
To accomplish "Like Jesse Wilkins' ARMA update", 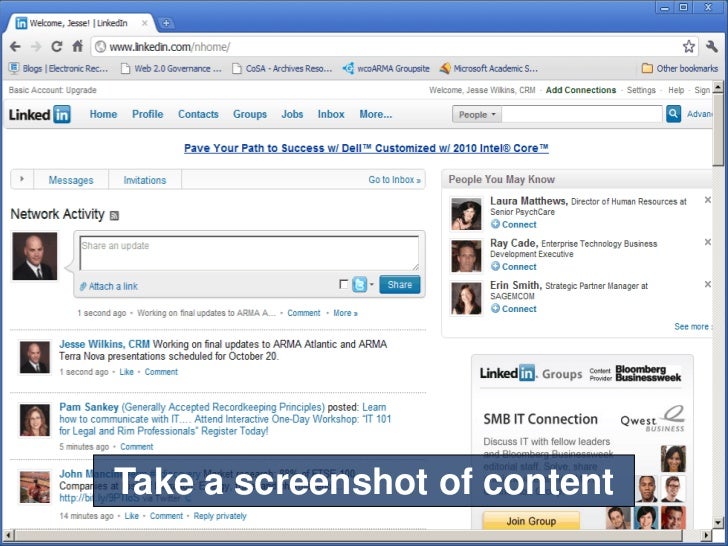I will [x=126, y=372].
